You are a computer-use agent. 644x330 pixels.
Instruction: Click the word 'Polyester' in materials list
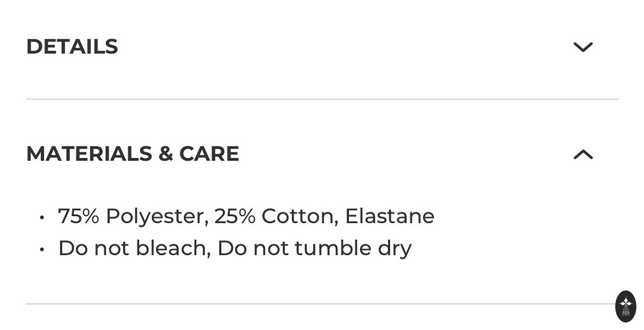pyautogui.click(x=157, y=217)
